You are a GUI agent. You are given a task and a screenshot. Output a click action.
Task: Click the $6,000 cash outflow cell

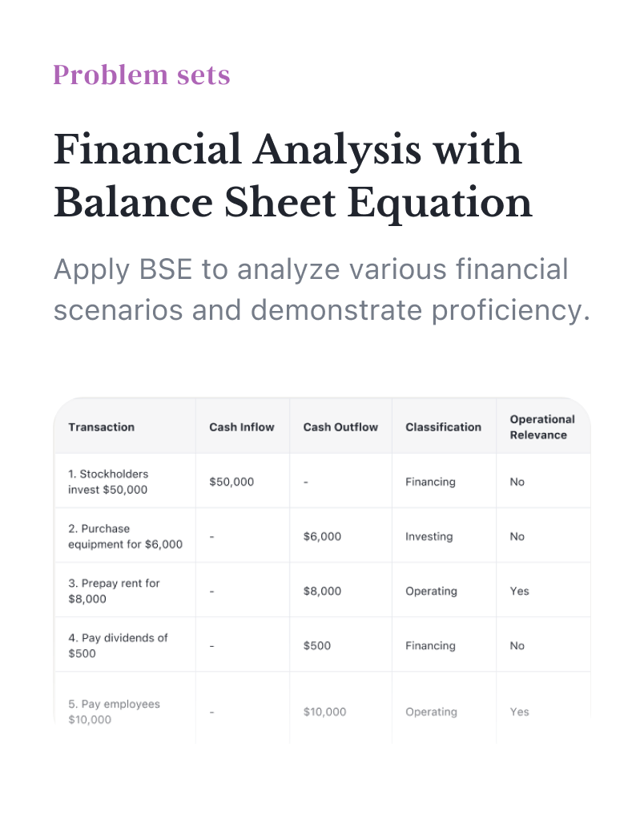tap(322, 536)
